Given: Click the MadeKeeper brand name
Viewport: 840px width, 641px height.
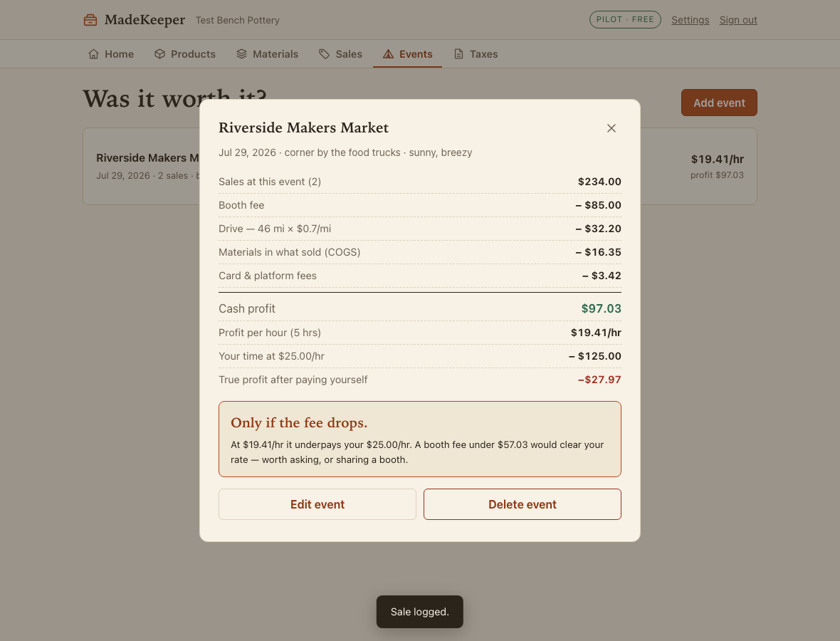Looking at the screenshot, I should [x=145, y=20].
